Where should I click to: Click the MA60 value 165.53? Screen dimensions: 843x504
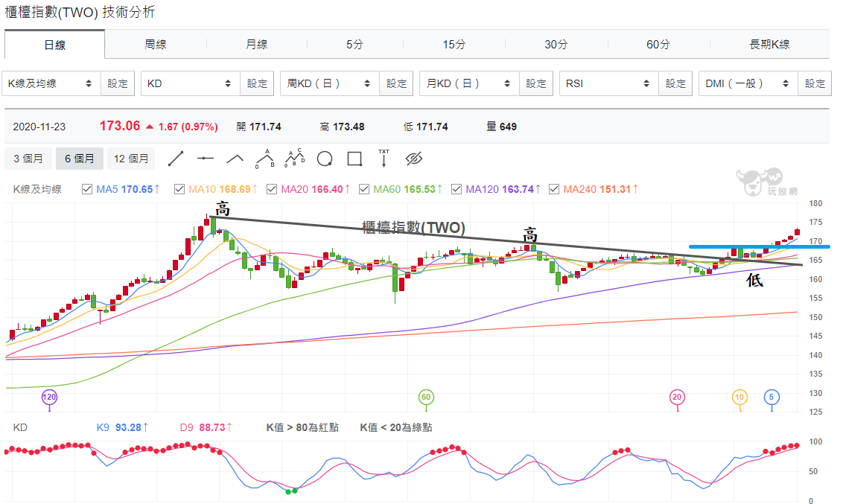(419, 189)
